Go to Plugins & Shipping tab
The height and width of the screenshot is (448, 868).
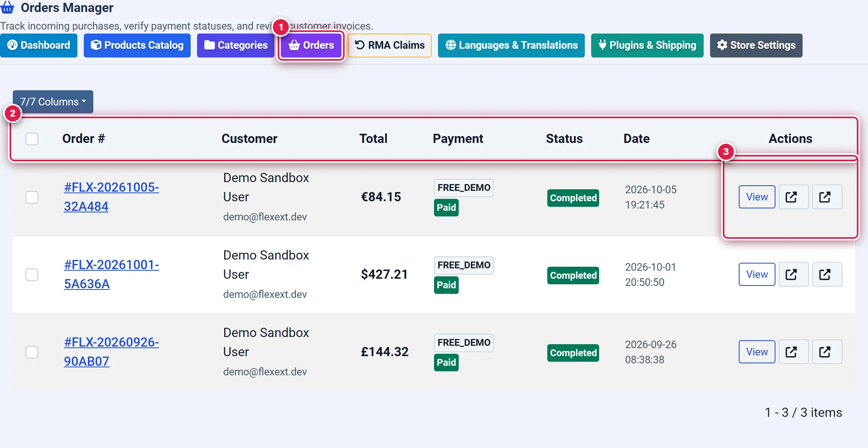click(647, 45)
